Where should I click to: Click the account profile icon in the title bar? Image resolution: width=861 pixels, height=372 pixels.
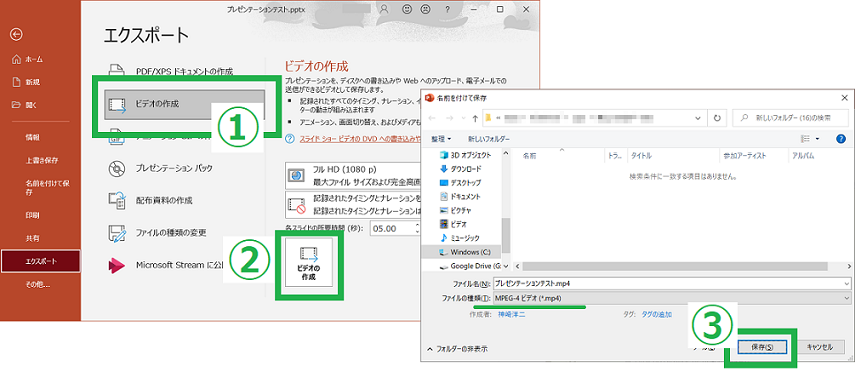[x=384, y=9]
